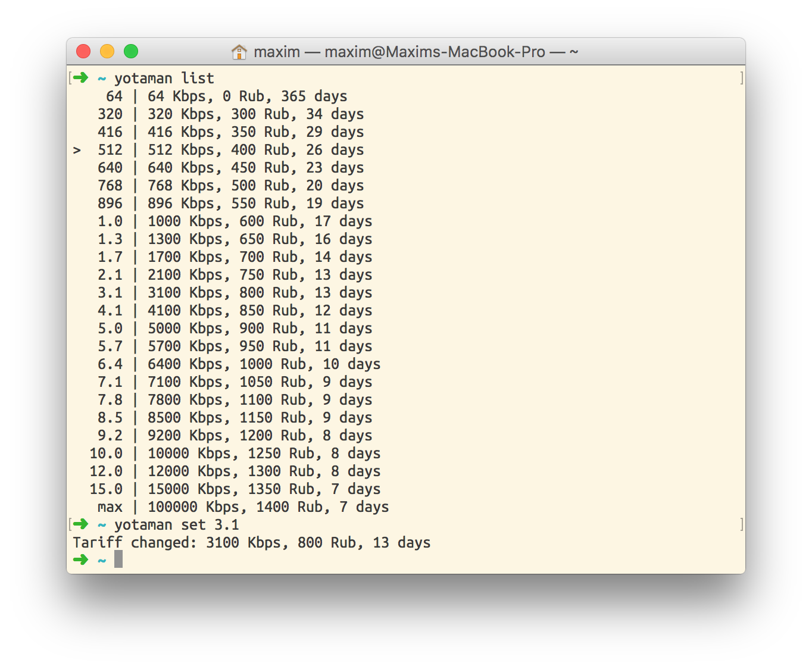The image size is (812, 669).
Task: Click the line '10000 Kbps, 1250 Rub, 8 days'
Action: pos(264,453)
